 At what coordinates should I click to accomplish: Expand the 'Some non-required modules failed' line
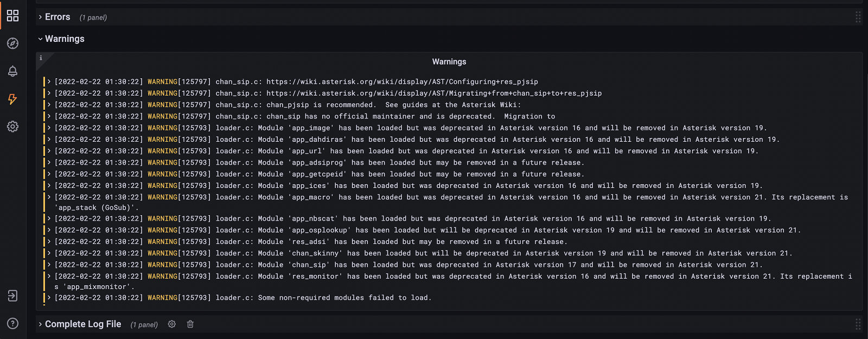(x=49, y=298)
